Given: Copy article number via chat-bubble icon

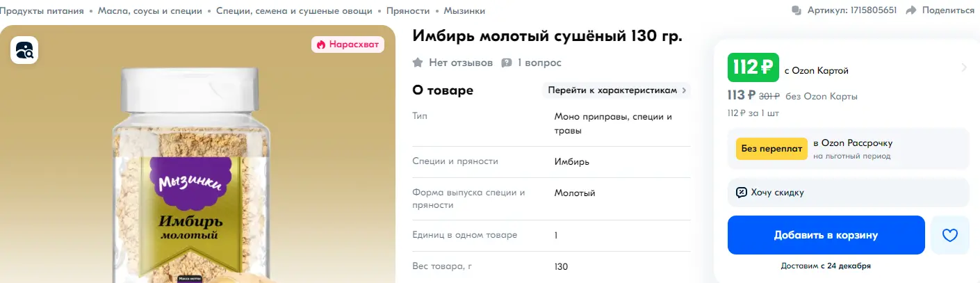Looking at the screenshot, I should [x=797, y=10].
